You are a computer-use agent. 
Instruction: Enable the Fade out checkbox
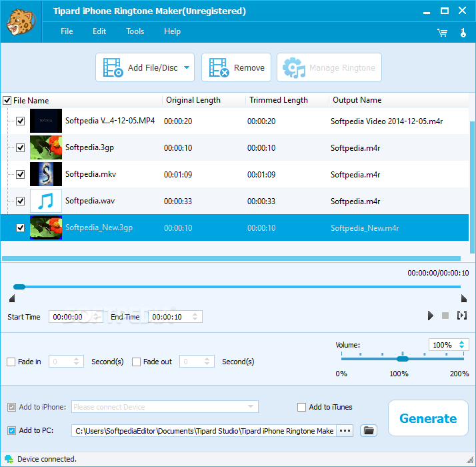(136, 362)
